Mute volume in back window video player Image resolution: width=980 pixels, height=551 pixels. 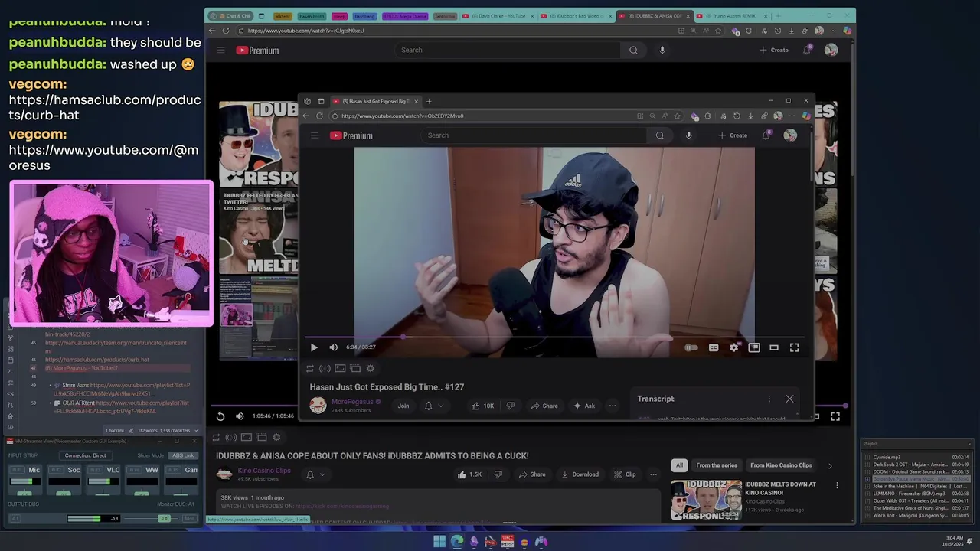tap(240, 416)
